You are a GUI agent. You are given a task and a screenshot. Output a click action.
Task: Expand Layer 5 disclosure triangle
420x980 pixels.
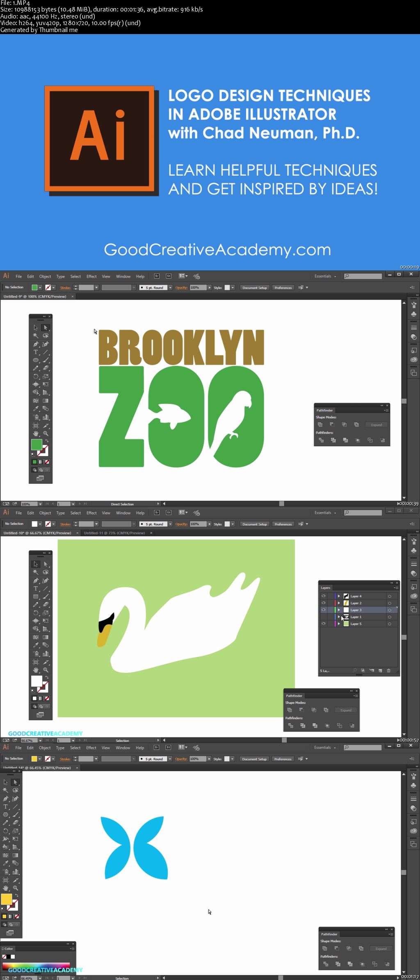pyautogui.click(x=339, y=624)
